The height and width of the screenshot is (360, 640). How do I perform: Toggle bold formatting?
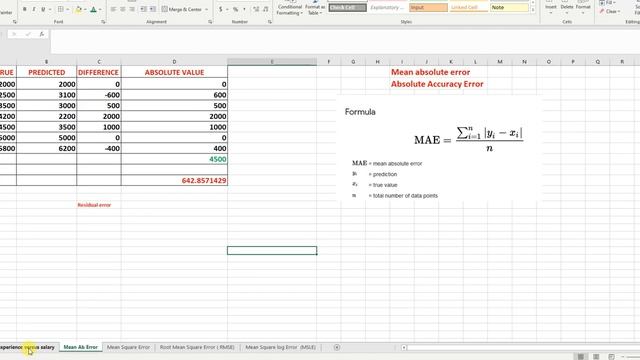click(x=24, y=9)
